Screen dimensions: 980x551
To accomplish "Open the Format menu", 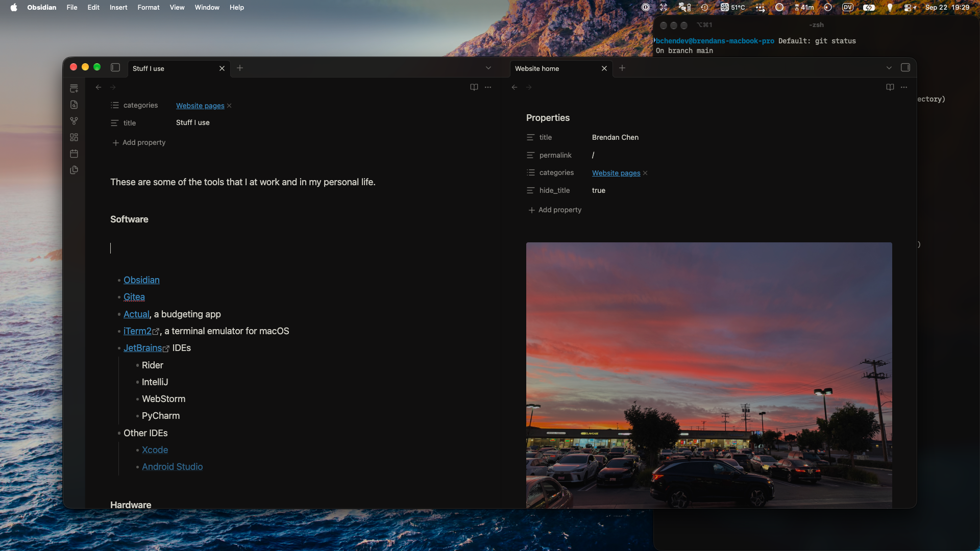I will 149,7.
